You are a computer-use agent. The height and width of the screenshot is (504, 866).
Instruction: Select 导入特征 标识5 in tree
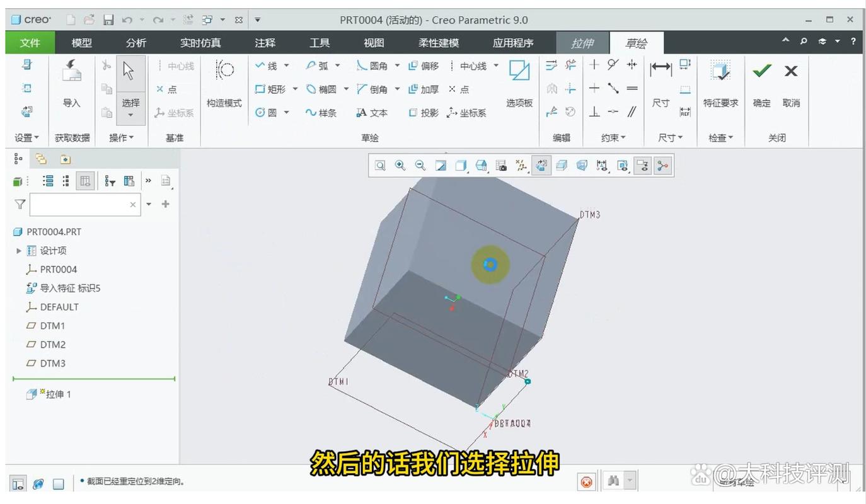click(x=63, y=288)
